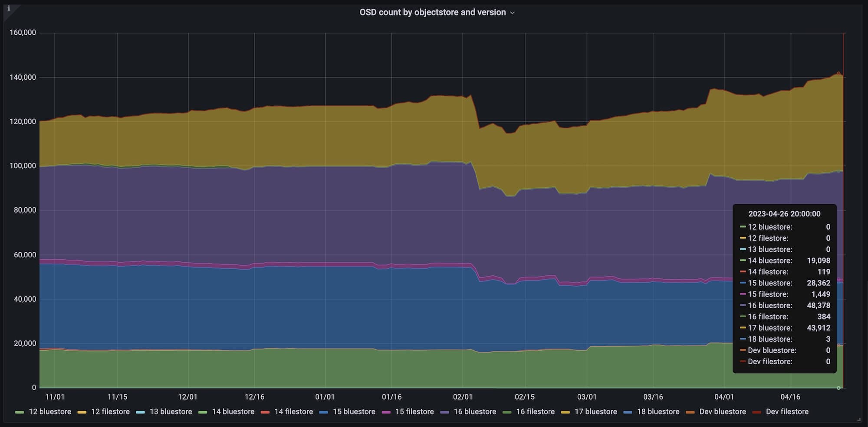The height and width of the screenshot is (427, 868).
Task: Click the "15 filestore" magenta legend color icon
Action: 386,412
